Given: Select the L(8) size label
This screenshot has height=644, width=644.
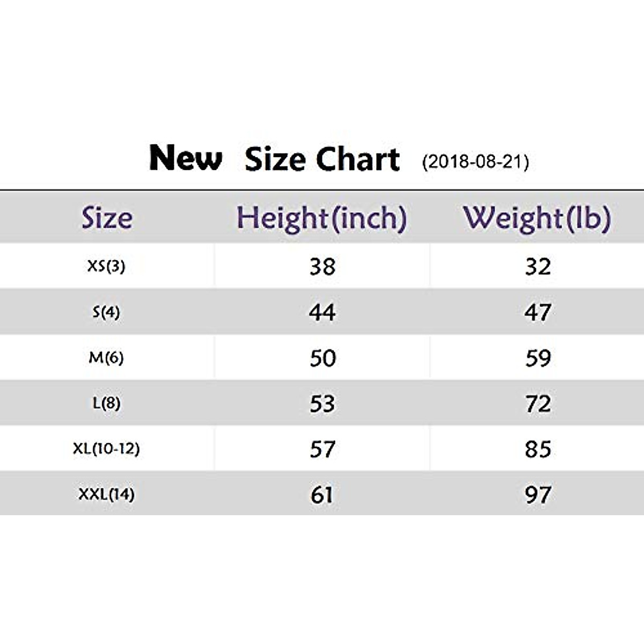Looking at the screenshot, I should coord(106,403).
